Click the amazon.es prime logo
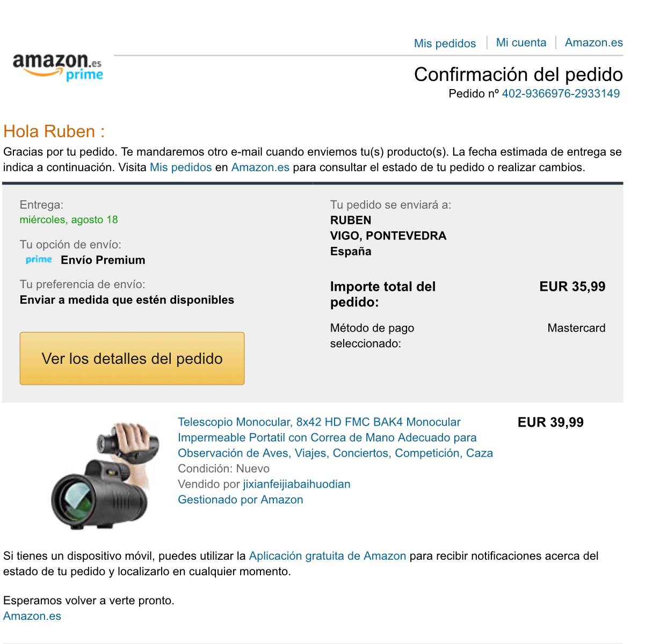This screenshot has width=667, height=644. [57, 67]
